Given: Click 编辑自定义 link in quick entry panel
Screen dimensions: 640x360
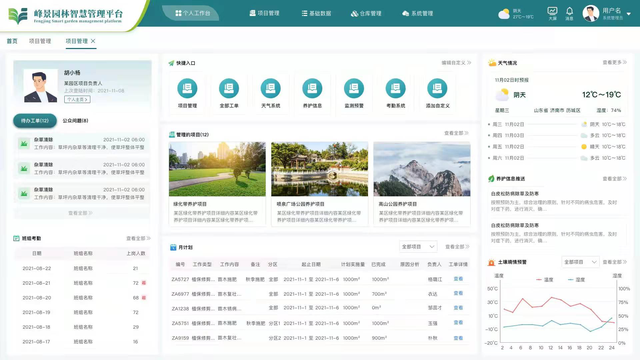Looking at the screenshot, I should coord(456,63).
